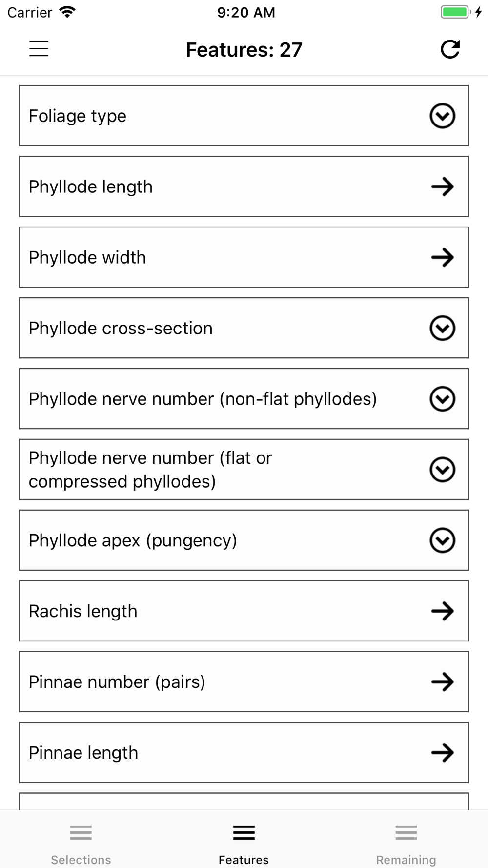Viewport: 488px width, 868px height.
Task: Expand Phyllode apex (pungency) chevron
Action: (443, 540)
